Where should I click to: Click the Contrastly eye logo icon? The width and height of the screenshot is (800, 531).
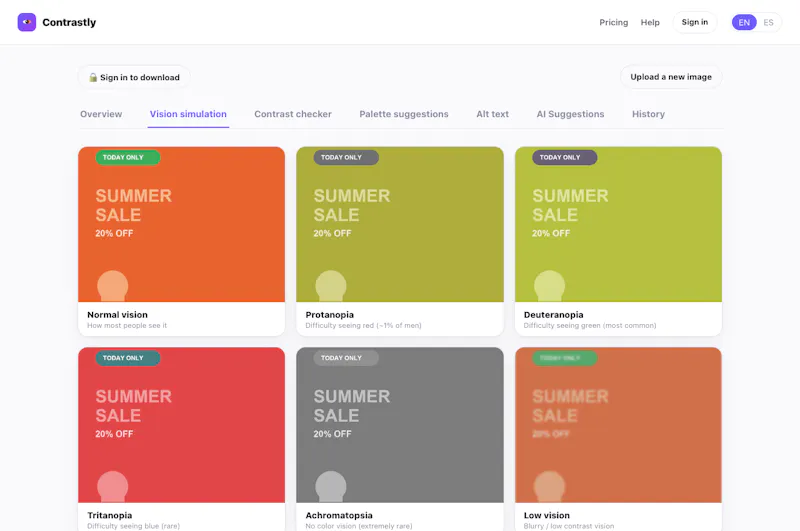(27, 22)
